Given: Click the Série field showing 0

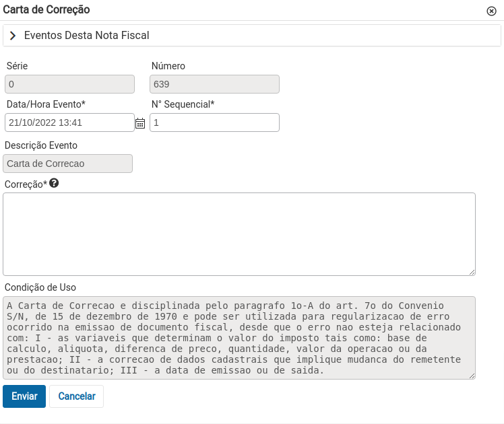Looking at the screenshot, I should [x=70, y=84].
